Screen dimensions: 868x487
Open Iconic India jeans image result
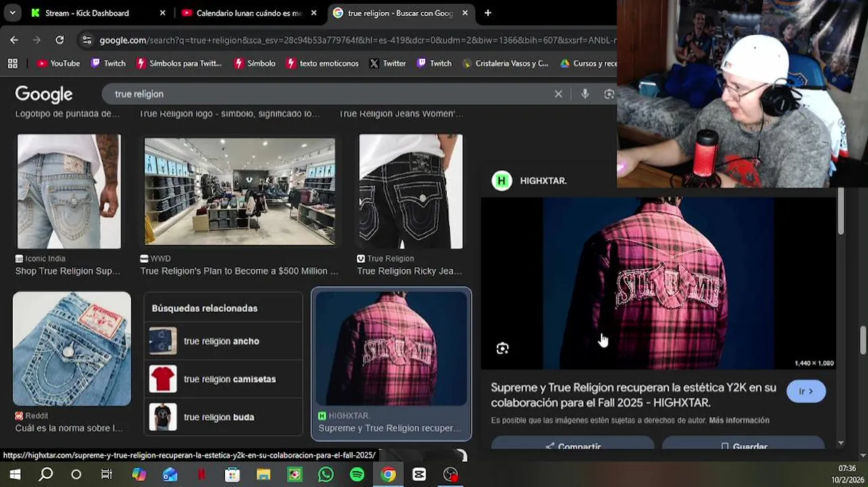(69, 191)
